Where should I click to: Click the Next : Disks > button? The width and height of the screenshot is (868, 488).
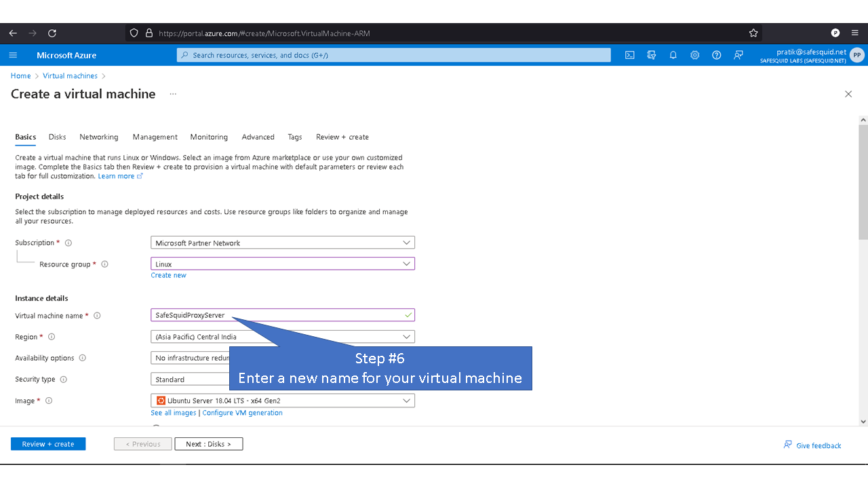click(x=209, y=444)
